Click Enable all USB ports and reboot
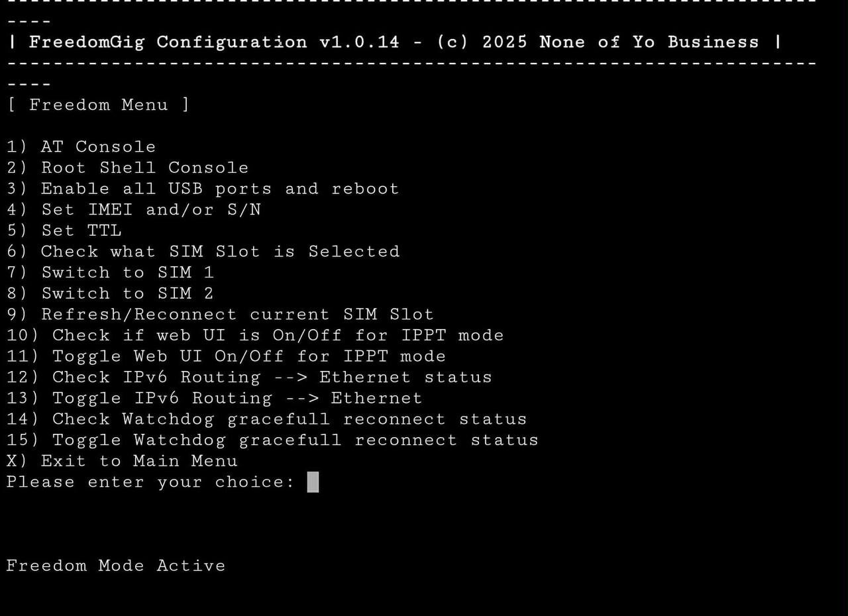848x616 pixels. tap(203, 189)
